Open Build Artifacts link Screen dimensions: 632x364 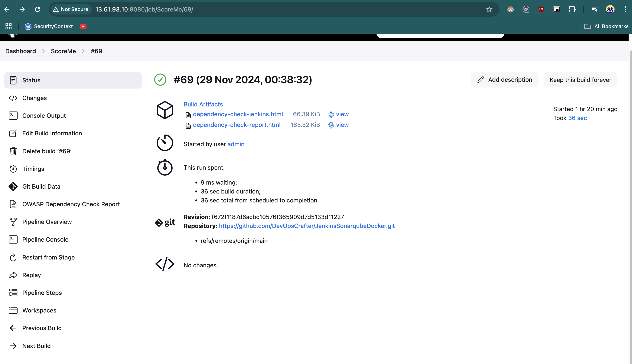[x=203, y=104]
